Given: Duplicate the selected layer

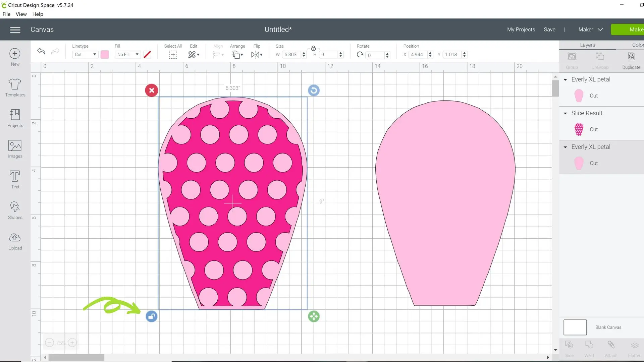Looking at the screenshot, I should tap(631, 60).
